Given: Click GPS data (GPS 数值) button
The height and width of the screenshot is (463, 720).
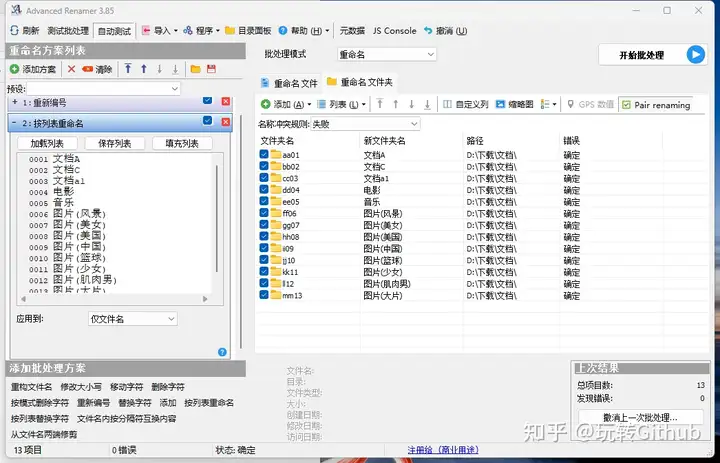Looking at the screenshot, I should (x=590, y=105).
